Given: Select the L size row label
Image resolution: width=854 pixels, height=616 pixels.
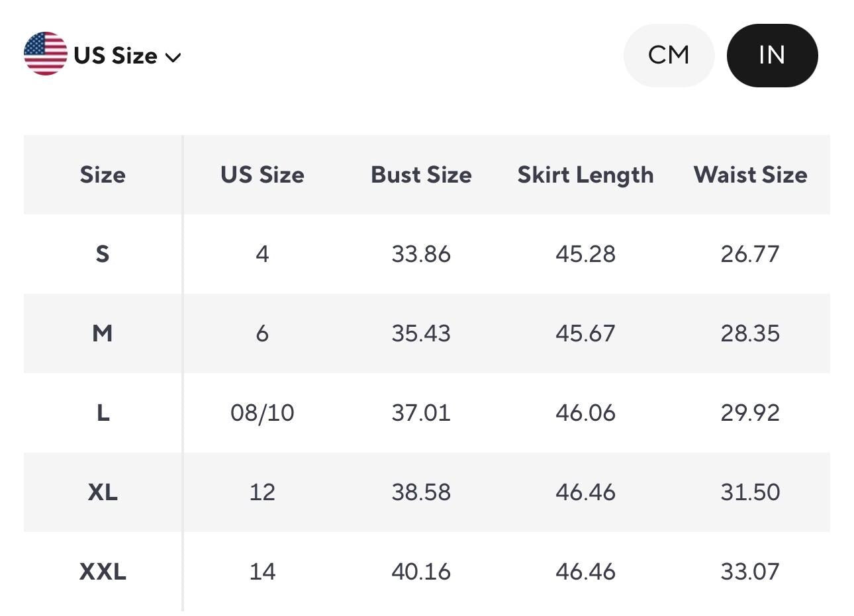Looking at the screenshot, I should click(103, 413).
